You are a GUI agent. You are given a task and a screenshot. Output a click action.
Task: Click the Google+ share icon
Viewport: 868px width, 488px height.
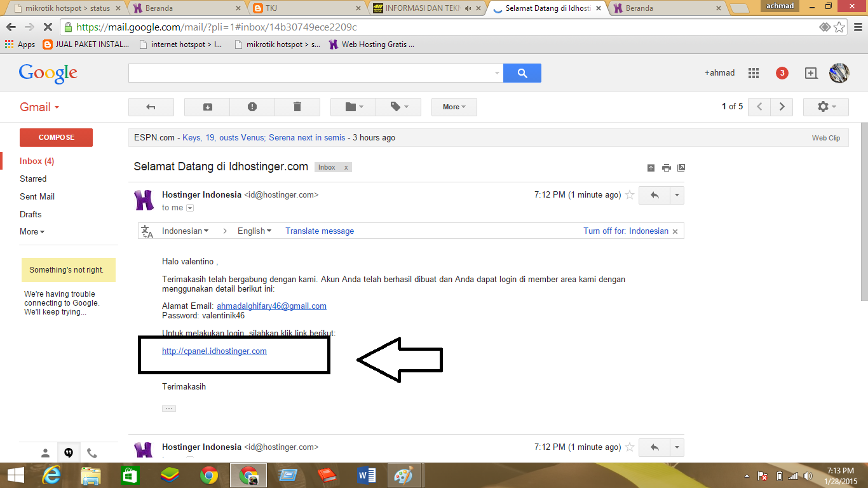[811, 73]
